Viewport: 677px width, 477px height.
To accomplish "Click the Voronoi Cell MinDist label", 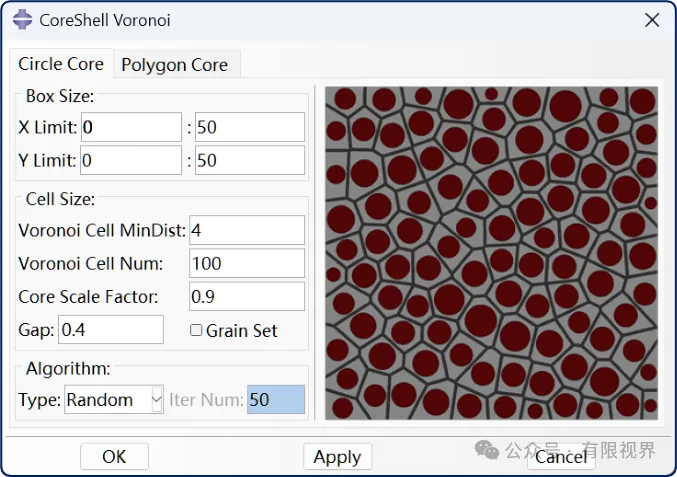I will point(102,231).
